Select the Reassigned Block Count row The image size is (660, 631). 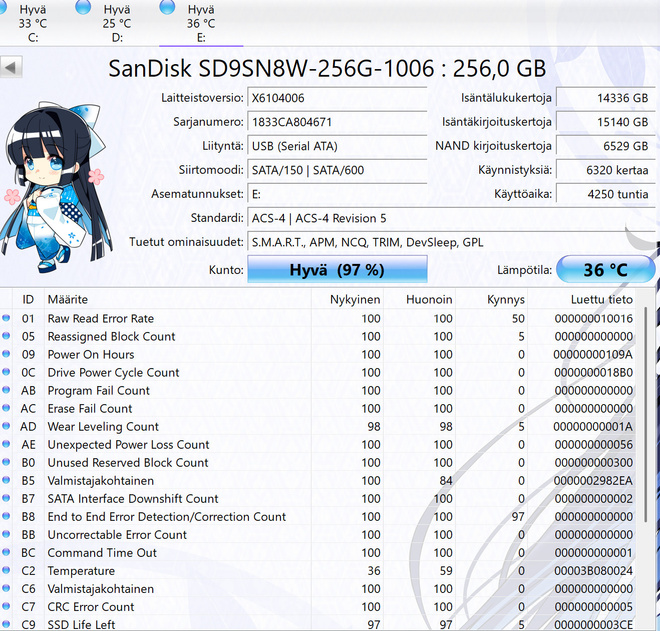click(x=318, y=336)
